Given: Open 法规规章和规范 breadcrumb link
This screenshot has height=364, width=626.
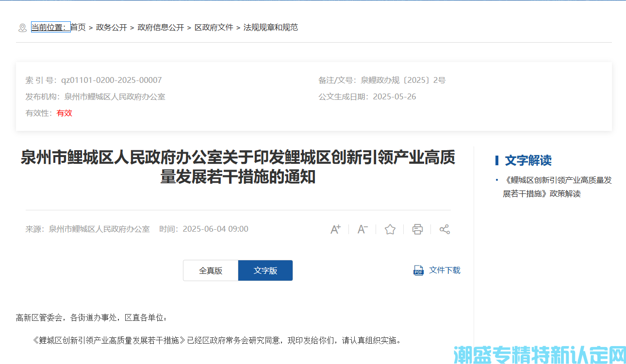Looking at the screenshot, I should (271, 28).
